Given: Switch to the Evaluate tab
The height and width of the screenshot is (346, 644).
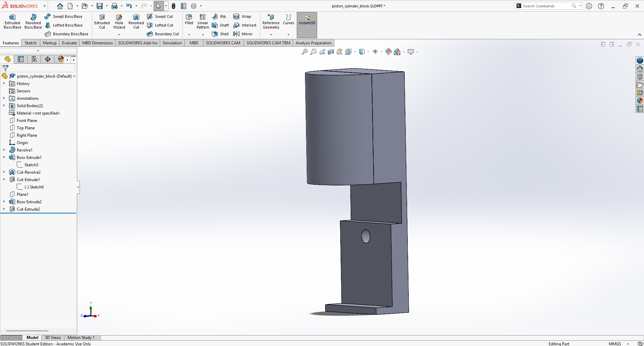Looking at the screenshot, I should click(x=69, y=43).
